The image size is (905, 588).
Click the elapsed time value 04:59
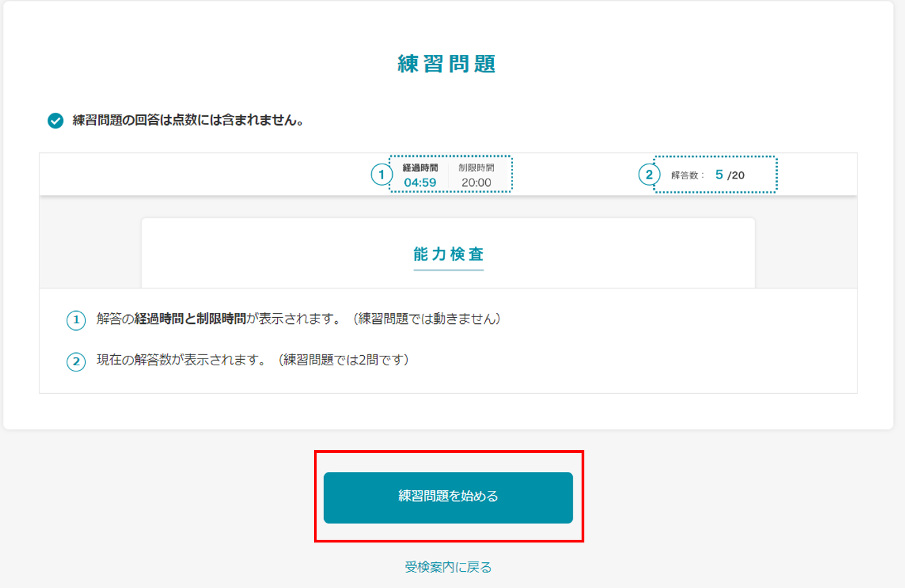click(420, 182)
